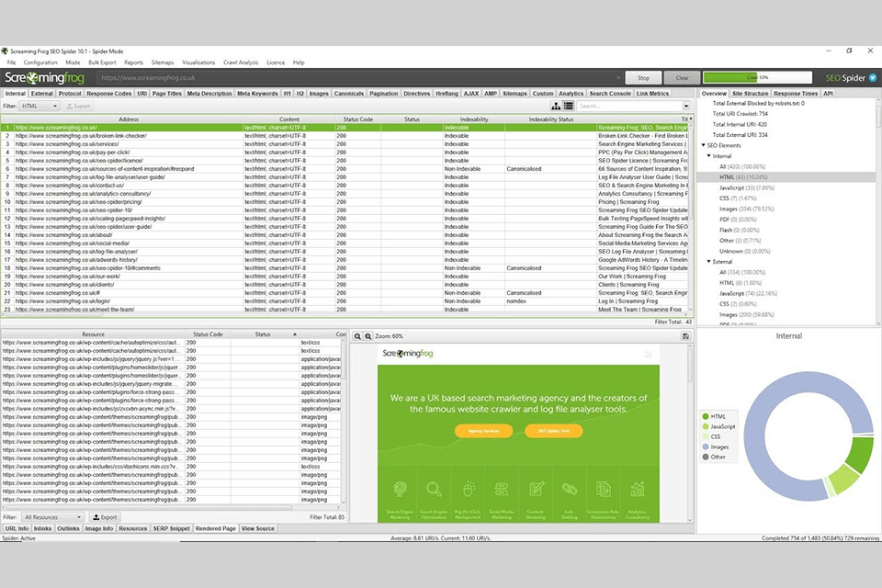The height and width of the screenshot is (588, 882).
Task: Click the Analytics Consultancy chart icon in preview
Action: (x=638, y=489)
